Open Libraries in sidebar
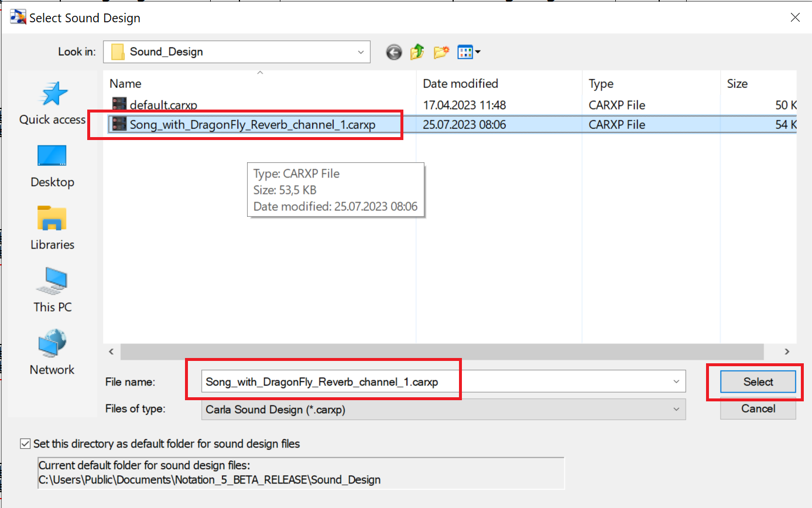Screen dimensions: 812x508 [52, 229]
